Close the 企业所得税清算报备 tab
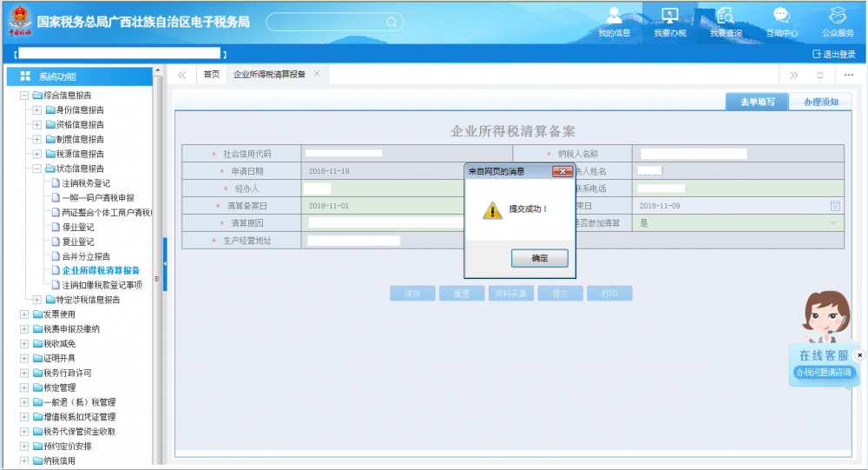868x470 pixels. coord(317,74)
